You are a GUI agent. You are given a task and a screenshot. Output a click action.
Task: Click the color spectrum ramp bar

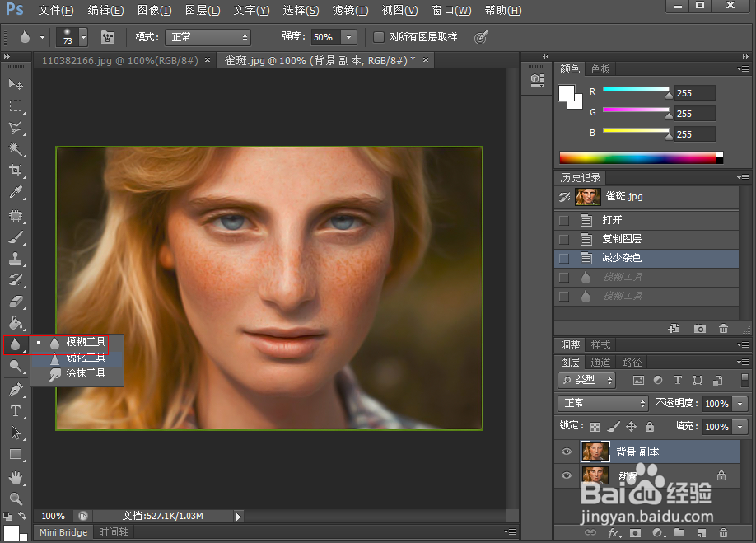pos(637,157)
